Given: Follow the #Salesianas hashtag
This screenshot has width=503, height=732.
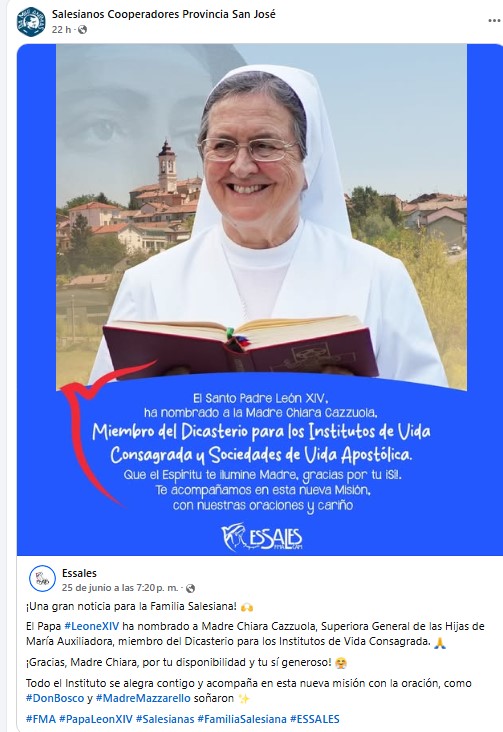Looking at the screenshot, I should pyautogui.click(x=165, y=719).
